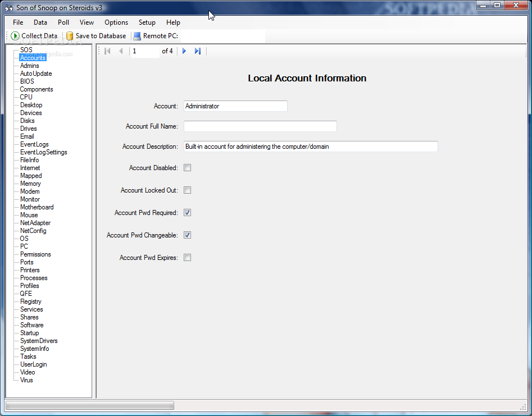Go to next record arrow
532x416 pixels.
click(184, 51)
